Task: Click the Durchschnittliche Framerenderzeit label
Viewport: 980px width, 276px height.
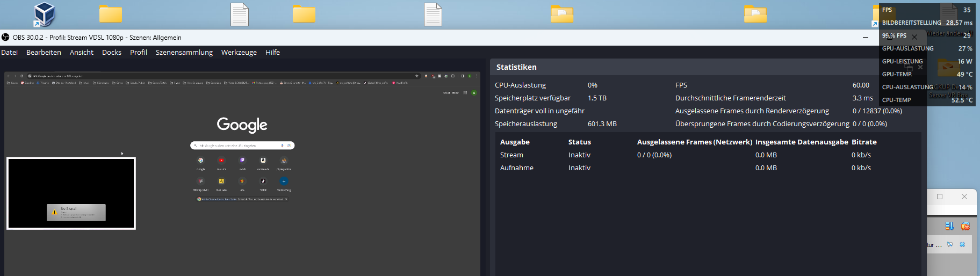Action: pyautogui.click(x=731, y=98)
